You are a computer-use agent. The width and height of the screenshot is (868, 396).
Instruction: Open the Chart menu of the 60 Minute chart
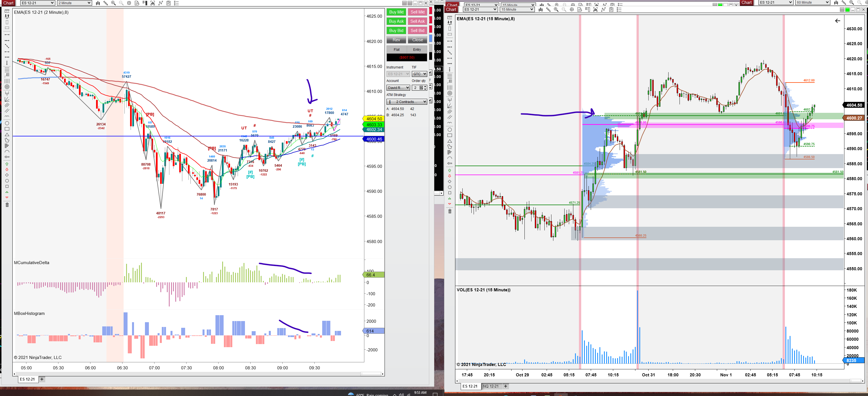pyautogui.click(x=746, y=2)
